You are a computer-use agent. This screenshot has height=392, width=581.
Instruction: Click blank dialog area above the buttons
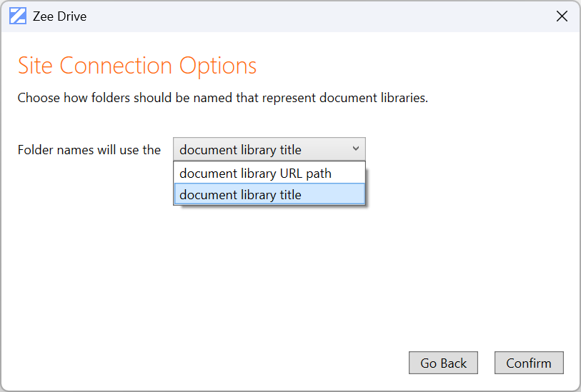286,286
